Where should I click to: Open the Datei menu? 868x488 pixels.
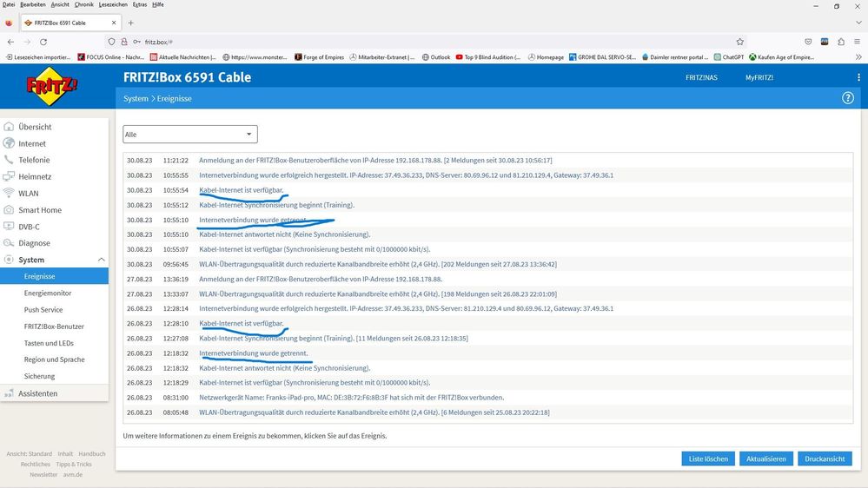coord(9,4)
